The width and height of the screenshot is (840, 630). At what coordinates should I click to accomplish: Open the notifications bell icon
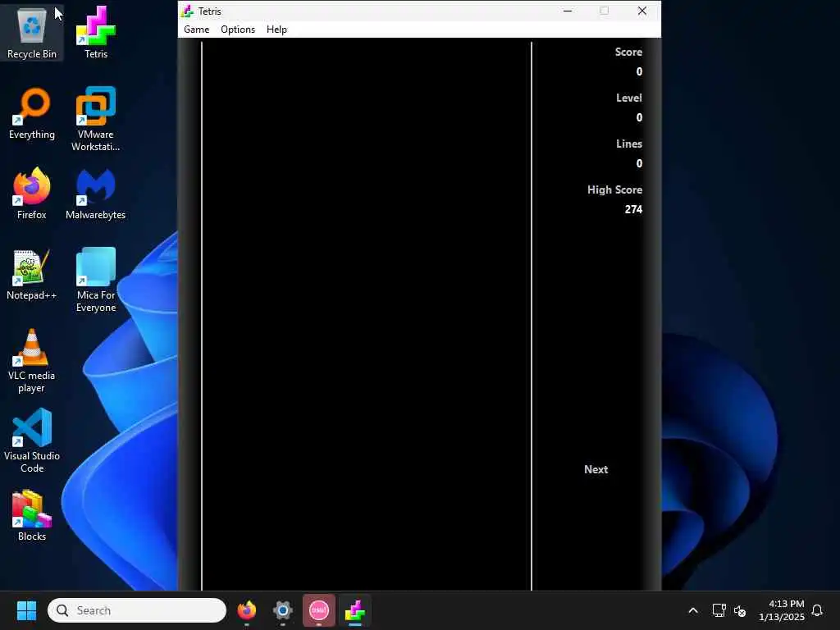tap(817, 610)
